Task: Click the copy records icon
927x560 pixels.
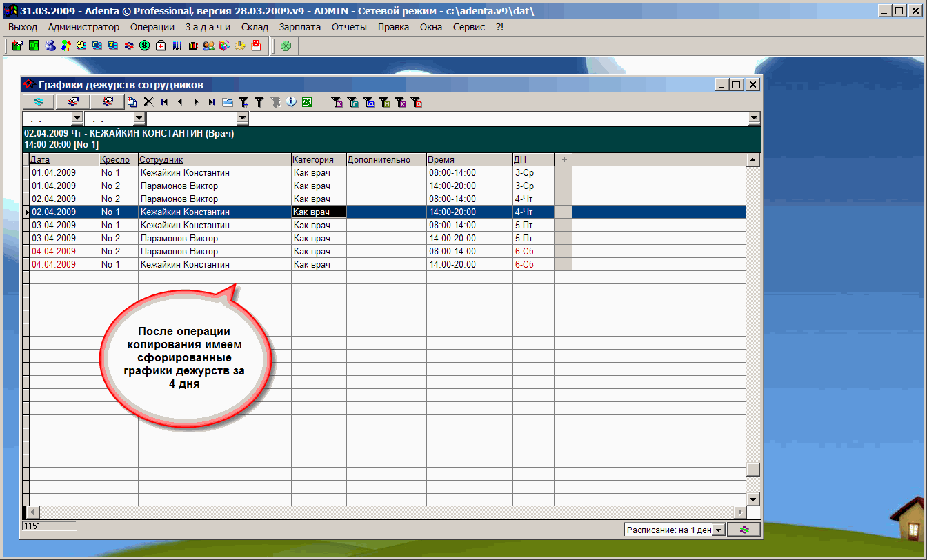Action: click(x=132, y=102)
